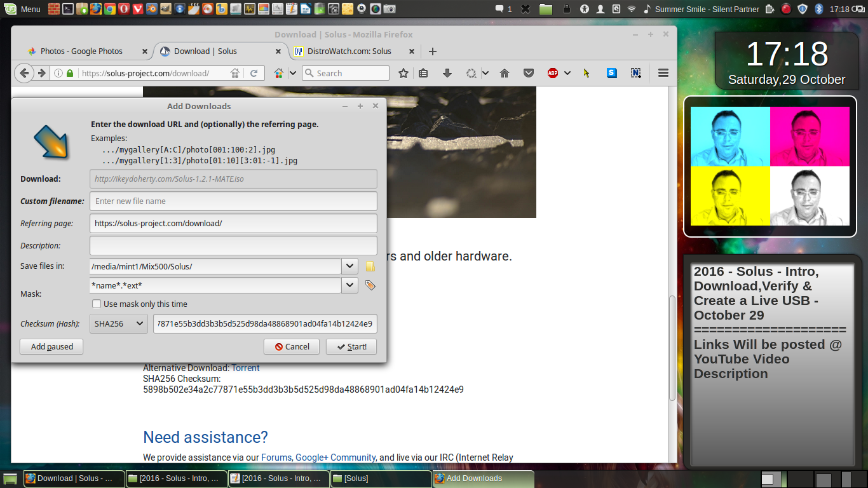
Task: Open the Google+ Community link
Action: (x=336, y=457)
